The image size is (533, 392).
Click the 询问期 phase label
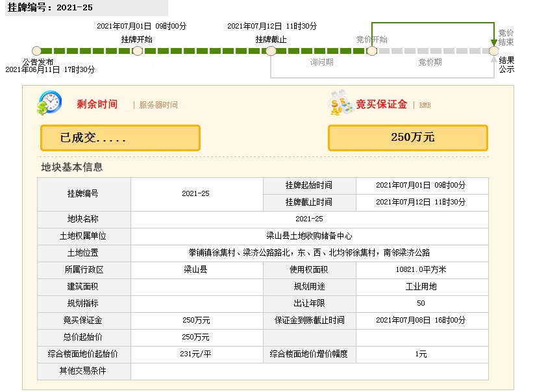(321, 62)
